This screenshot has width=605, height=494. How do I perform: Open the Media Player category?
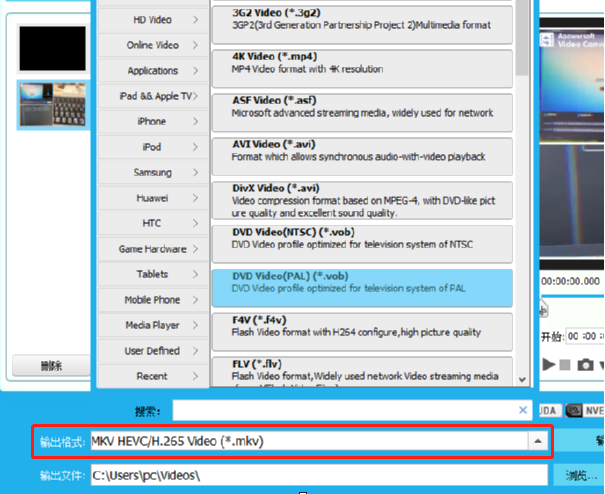(x=153, y=325)
